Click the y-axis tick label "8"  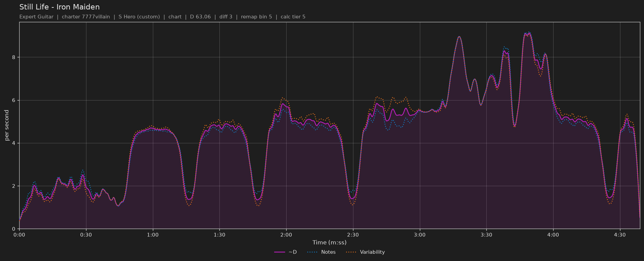coord(14,57)
